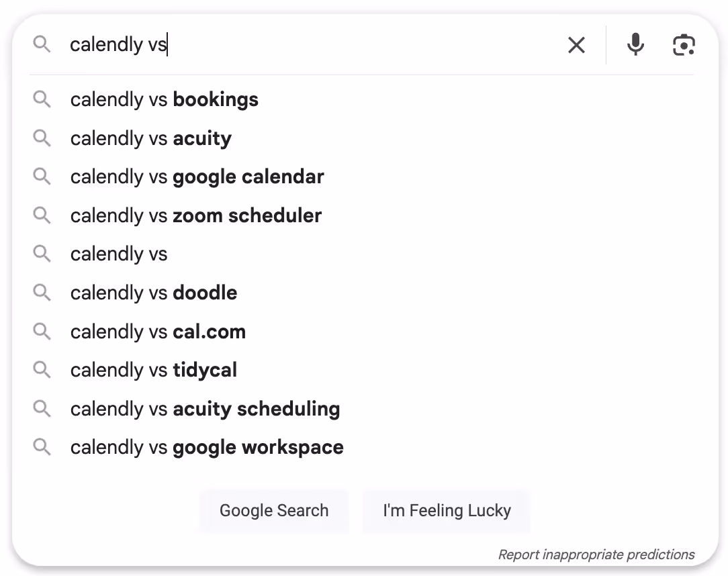Choose the 'calendly vs doodle' suggestion
Viewport: 728px width, 576px height.
[154, 293]
